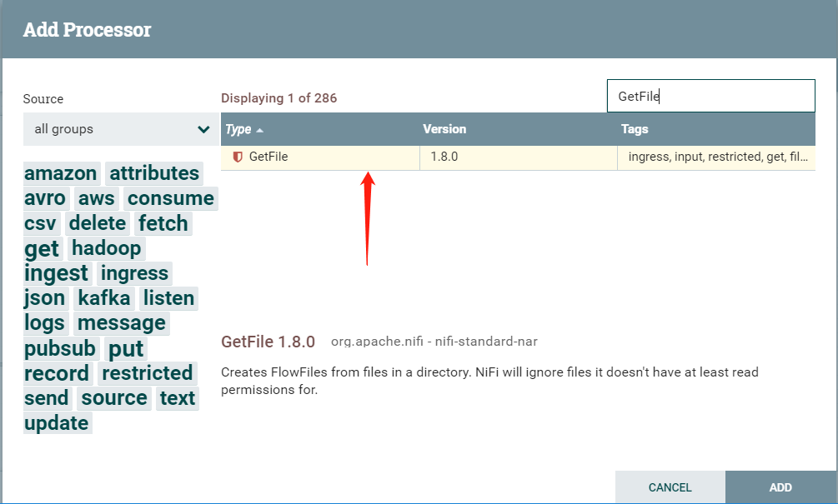Filter by the avro tag
838x504 pixels.
tap(45, 198)
